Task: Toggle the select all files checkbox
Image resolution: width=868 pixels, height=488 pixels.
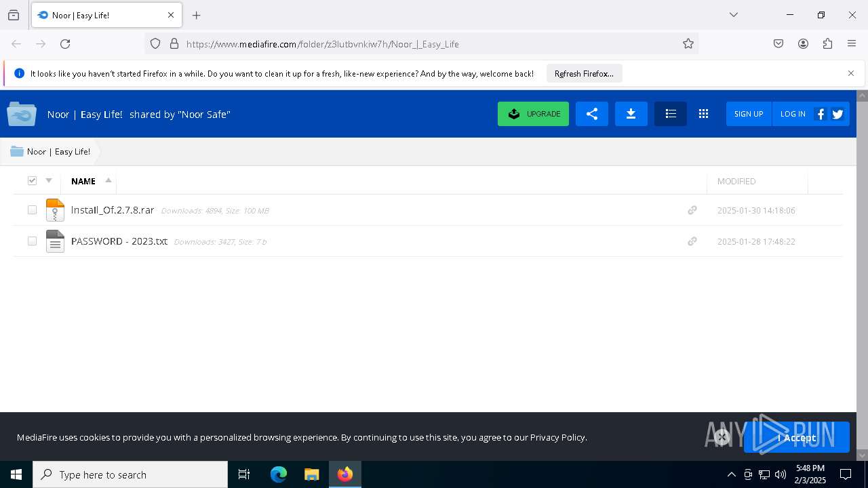Action: (x=32, y=180)
